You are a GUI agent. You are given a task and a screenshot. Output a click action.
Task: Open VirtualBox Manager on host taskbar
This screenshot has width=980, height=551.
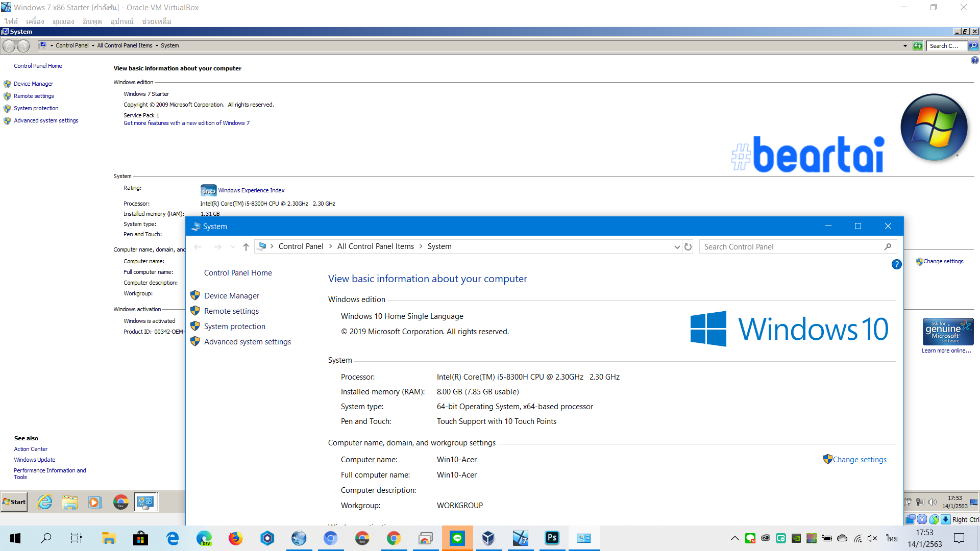488,538
